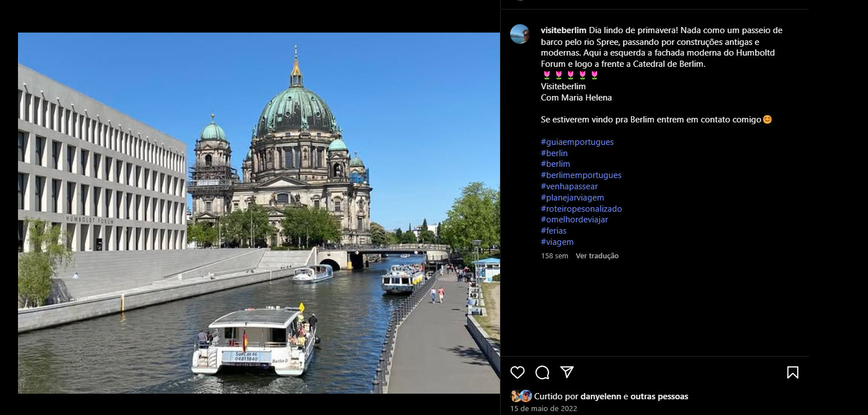Save the post with the bookmark icon
This screenshot has height=415, width=868.
(792, 372)
